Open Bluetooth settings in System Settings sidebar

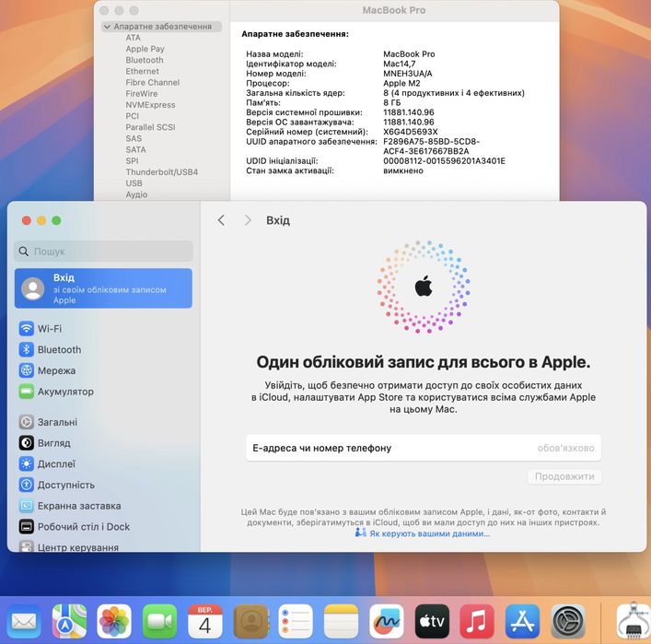tap(50, 349)
